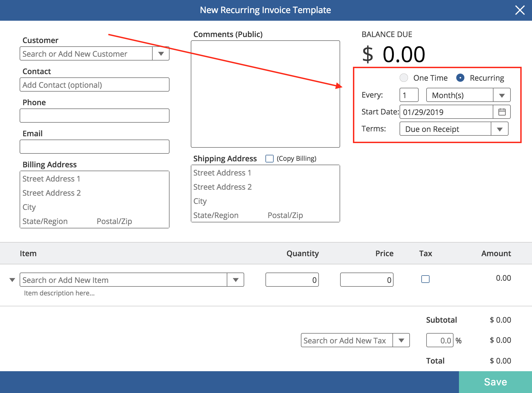Viewport: 532px width, 393px height.
Task: Select the Recurring billing option
Action: pyautogui.click(x=460, y=78)
